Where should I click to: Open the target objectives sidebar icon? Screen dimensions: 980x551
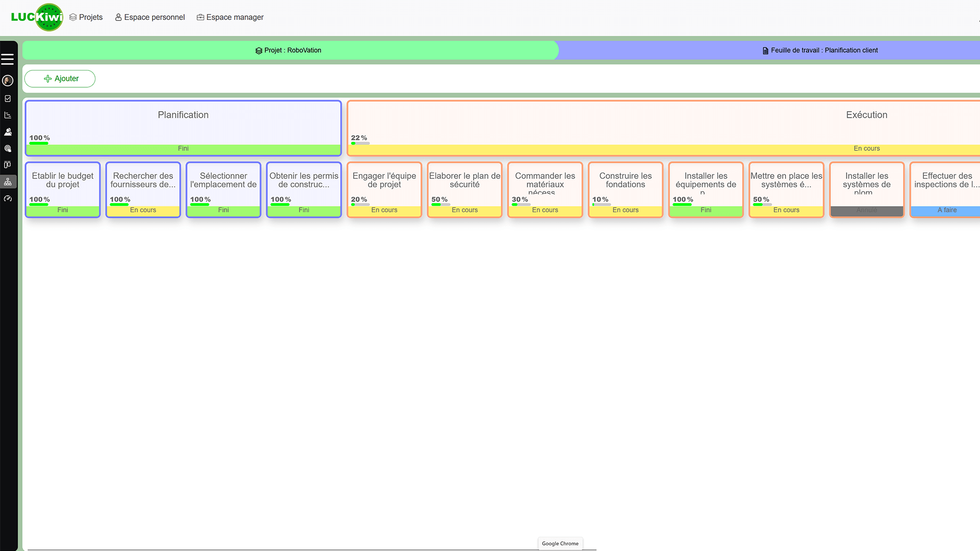[x=8, y=148]
